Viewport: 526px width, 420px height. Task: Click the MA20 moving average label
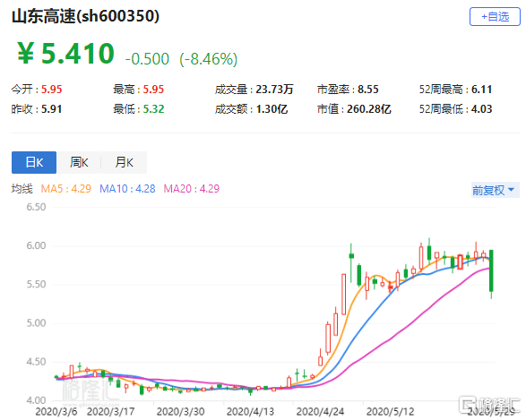(192, 189)
